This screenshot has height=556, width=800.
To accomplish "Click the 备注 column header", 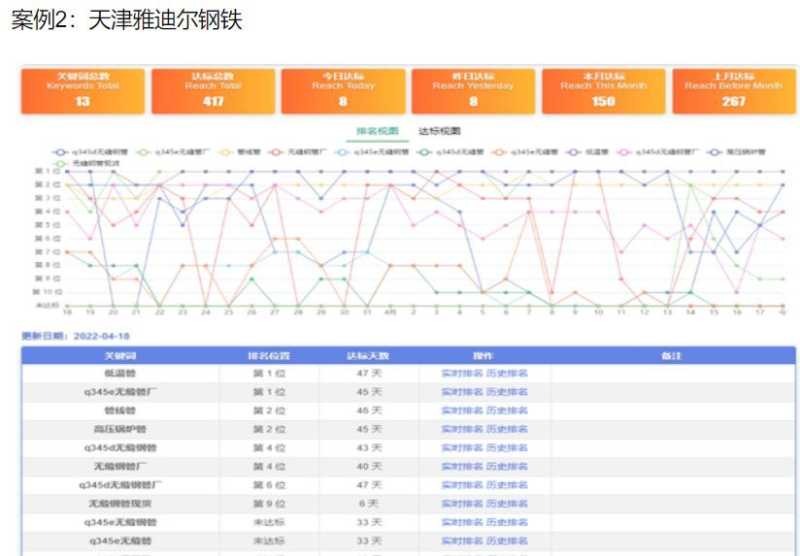I will (x=671, y=356).
